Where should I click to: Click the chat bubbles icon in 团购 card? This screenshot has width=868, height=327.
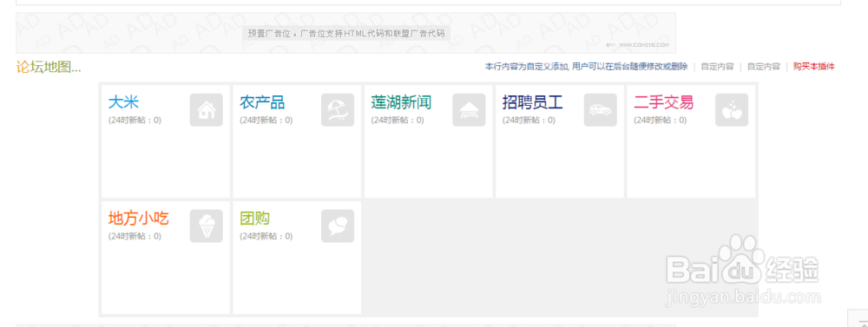(x=338, y=226)
